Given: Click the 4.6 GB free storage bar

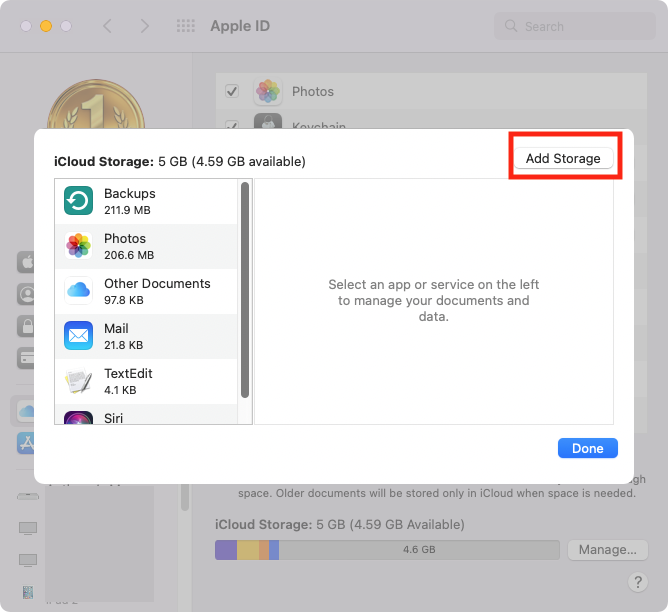Looking at the screenshot, I should 419,550.
